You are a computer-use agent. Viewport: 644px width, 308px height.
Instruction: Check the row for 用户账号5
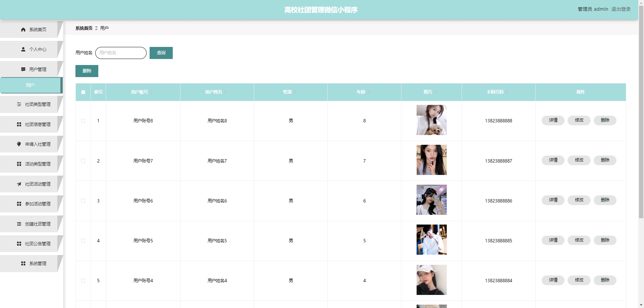tap(83, 241)
